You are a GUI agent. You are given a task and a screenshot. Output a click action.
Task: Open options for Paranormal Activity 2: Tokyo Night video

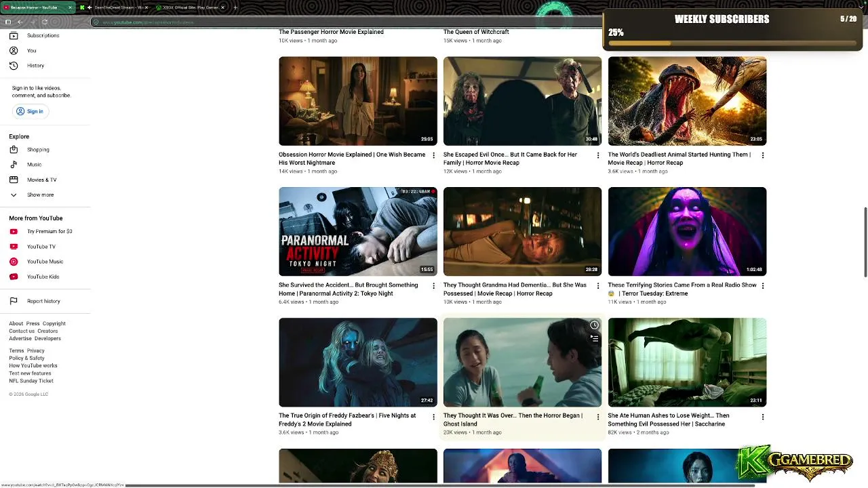tap(434, 286)
